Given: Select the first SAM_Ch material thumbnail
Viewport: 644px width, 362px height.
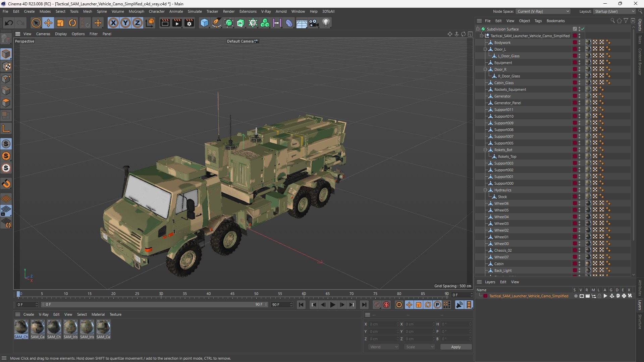Looking at the screenshot, I should 21,327.
